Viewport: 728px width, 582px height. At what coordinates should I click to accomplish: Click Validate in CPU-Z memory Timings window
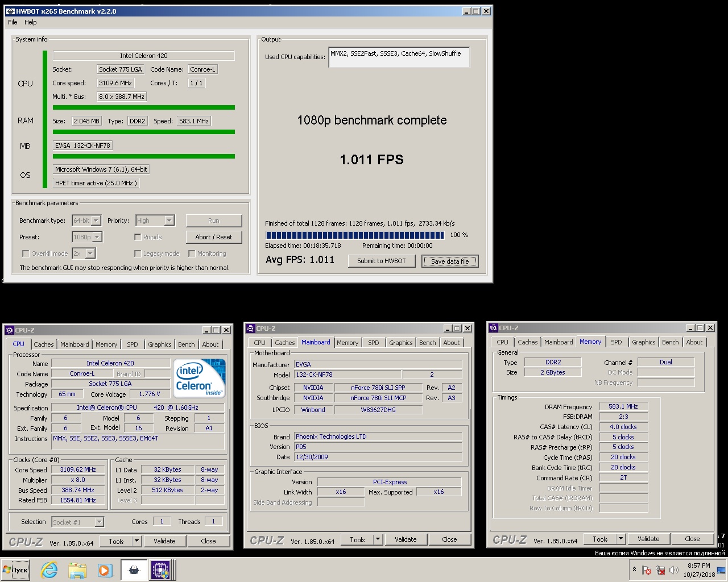(x=648, y=539)
